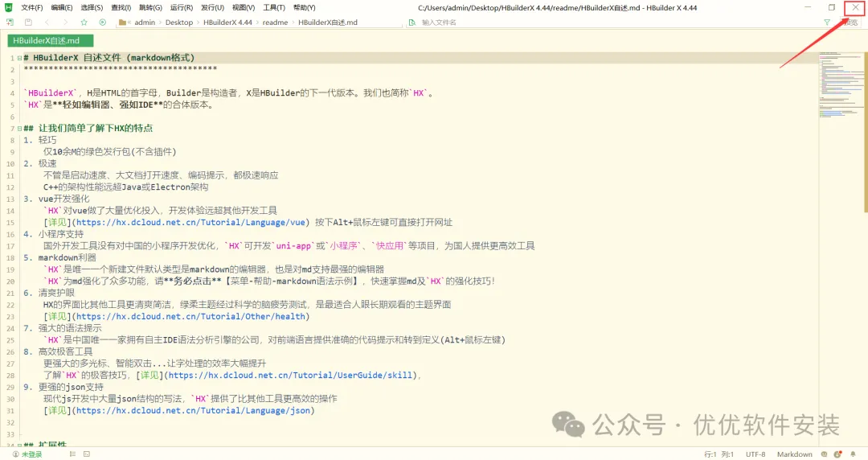Click the UTF-8 encoding selector
This screenshot has height=460, width=868.
click(x=755, y=454)
